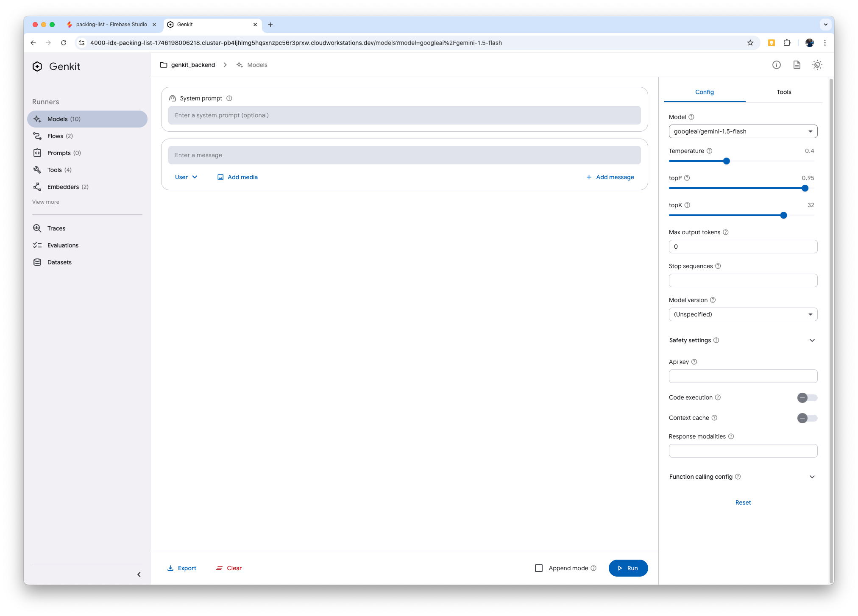This screenshot has width=858, height=616.
Task: Open the User role dropdown
Action: [x=186, y=177]
